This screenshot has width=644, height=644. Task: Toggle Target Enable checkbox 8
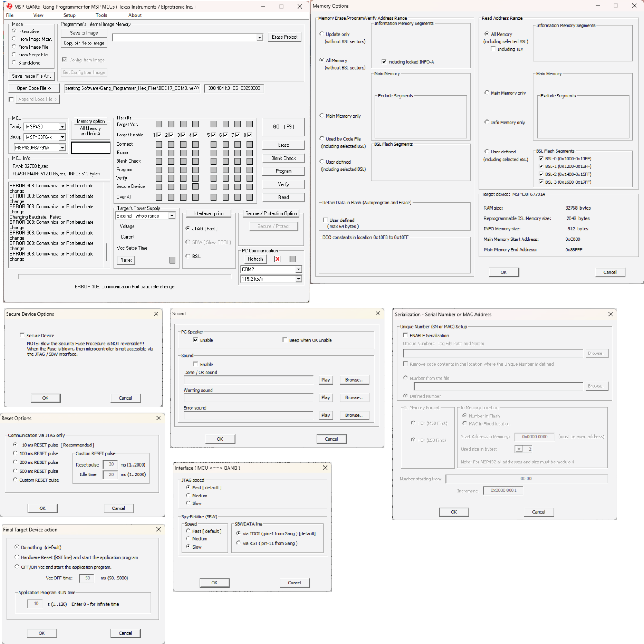click(250, 135)
